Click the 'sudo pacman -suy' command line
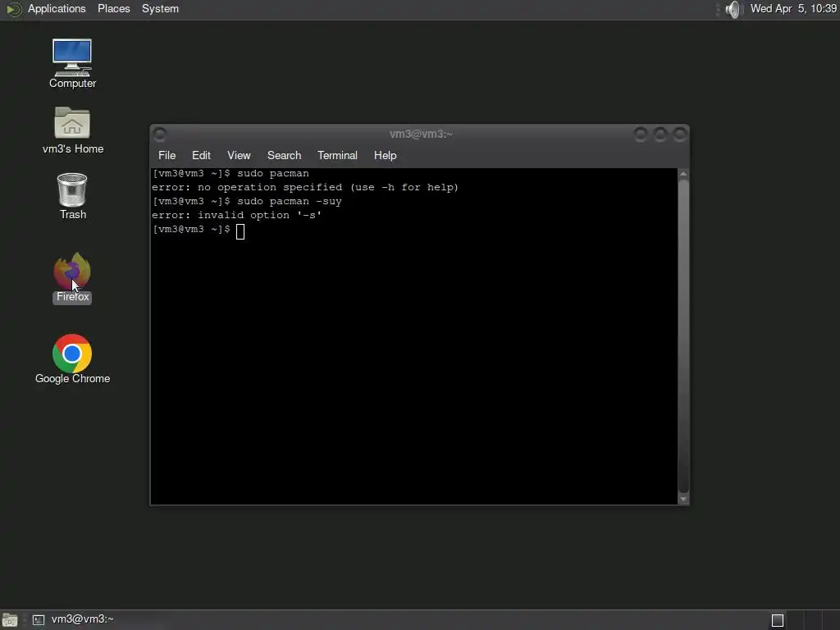 [247, 202]
